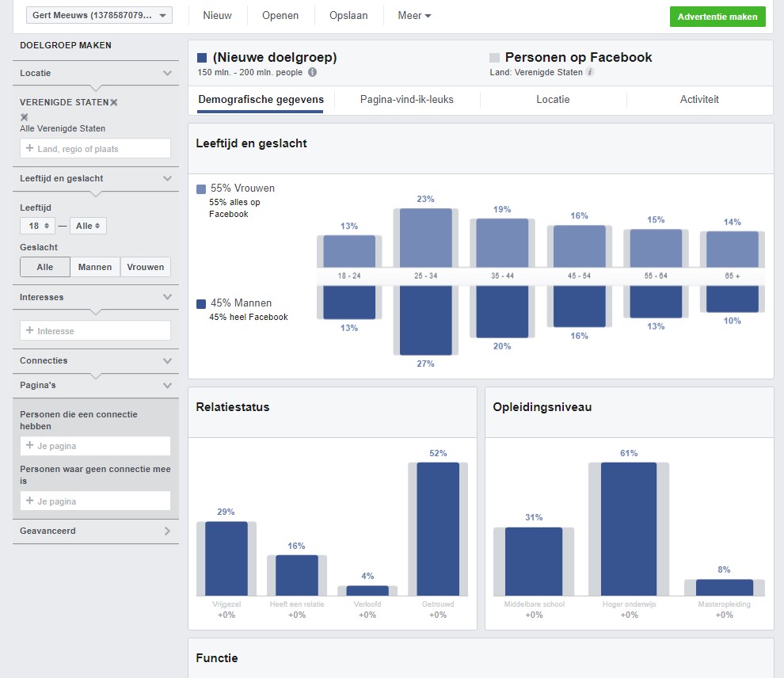Click the Alle Verenigde Staten label
The width and height of the screenshot is (784, 678).
point(63,128)
